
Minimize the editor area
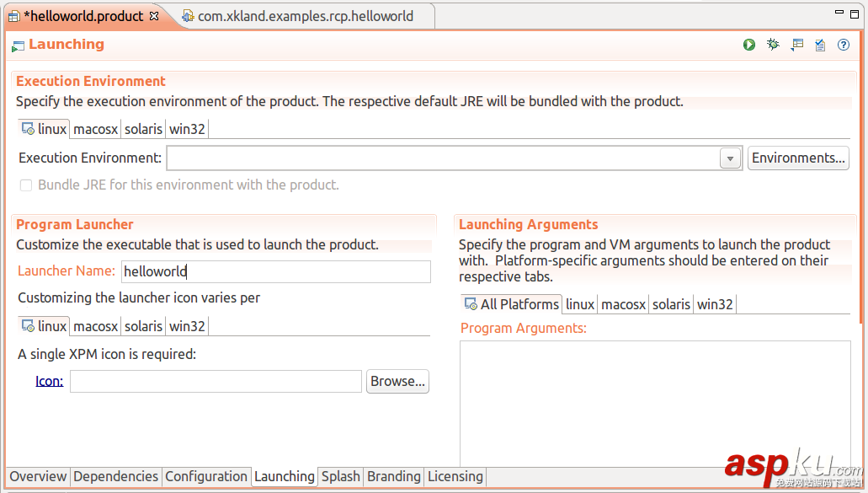point(839,13)
